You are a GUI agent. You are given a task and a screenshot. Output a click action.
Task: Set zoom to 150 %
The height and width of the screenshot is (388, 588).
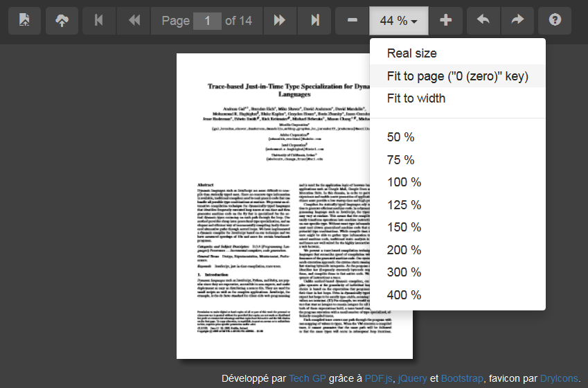[x=458, y=227]
